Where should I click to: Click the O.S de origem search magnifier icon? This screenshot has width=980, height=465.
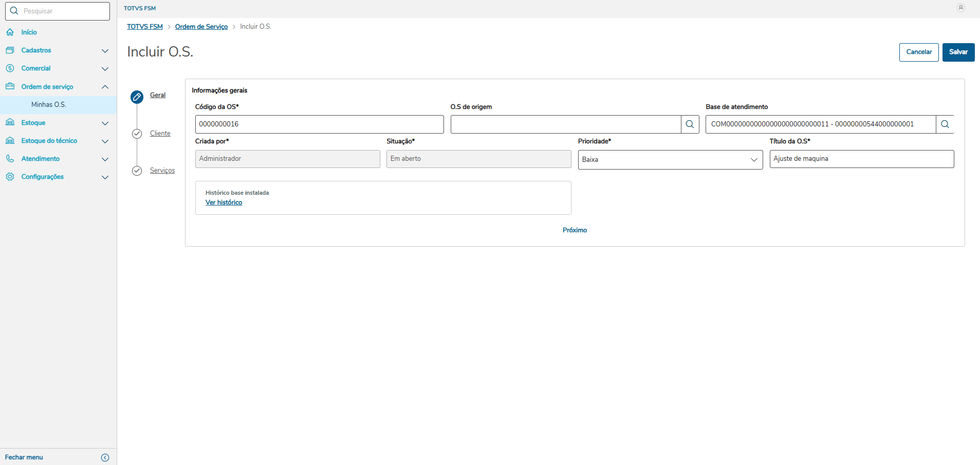690,124
